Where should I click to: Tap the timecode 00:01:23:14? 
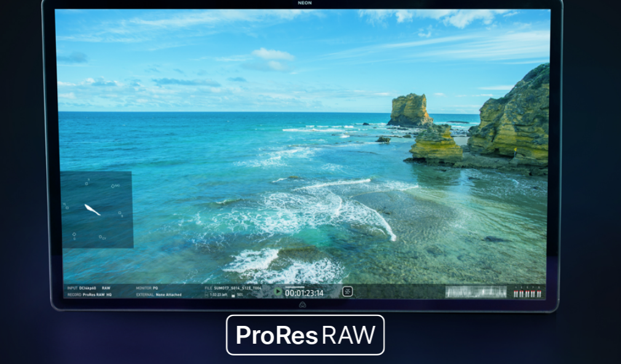[x=304, y=293]
